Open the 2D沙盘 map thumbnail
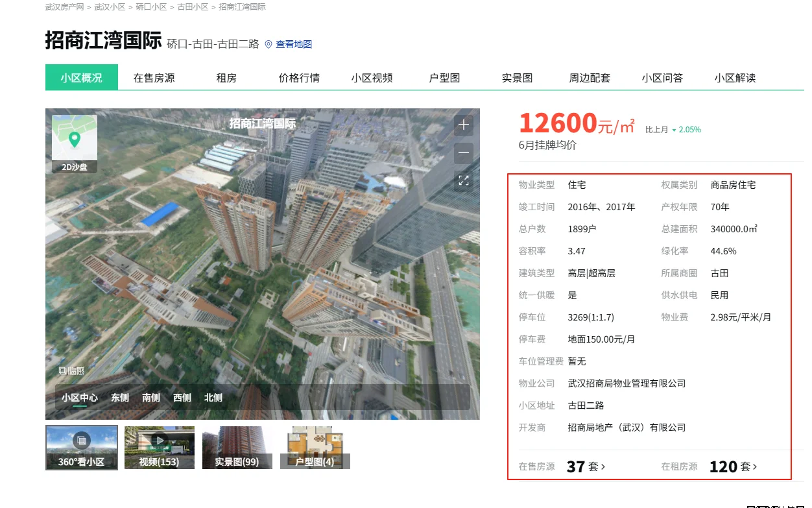 pos(75,144)
